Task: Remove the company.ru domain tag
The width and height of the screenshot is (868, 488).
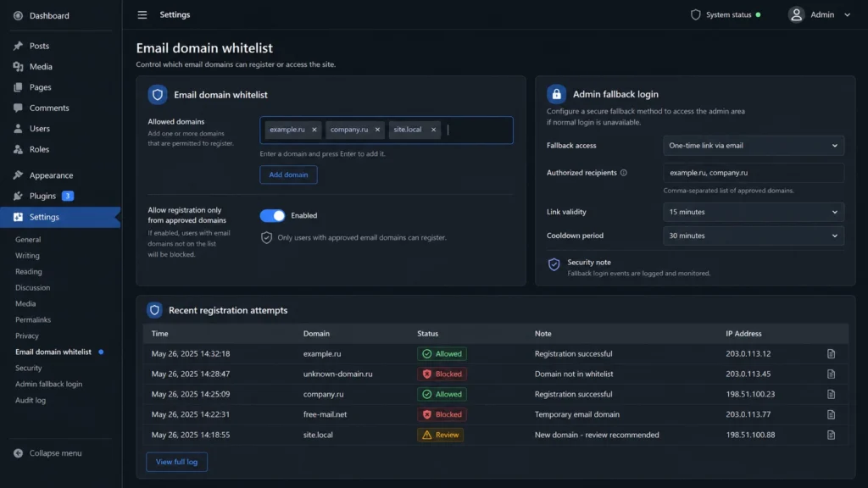Action: [x=377, y=130]
